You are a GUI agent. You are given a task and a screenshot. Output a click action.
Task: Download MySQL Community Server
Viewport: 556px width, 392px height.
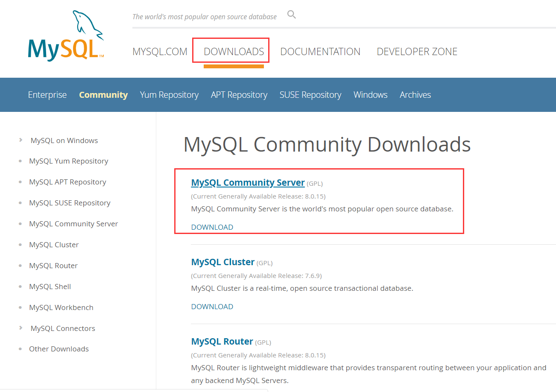[x=212, y=227]
